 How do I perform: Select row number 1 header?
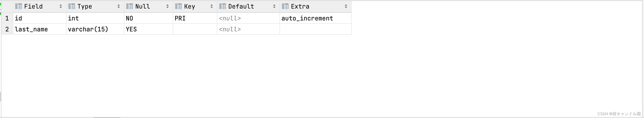(7, 18)
